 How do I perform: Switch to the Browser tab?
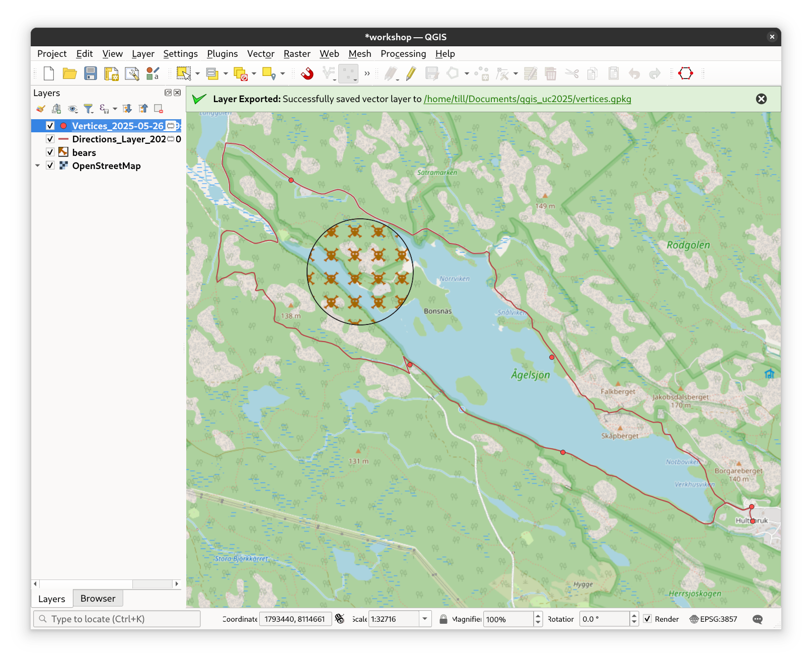point(98,599)
